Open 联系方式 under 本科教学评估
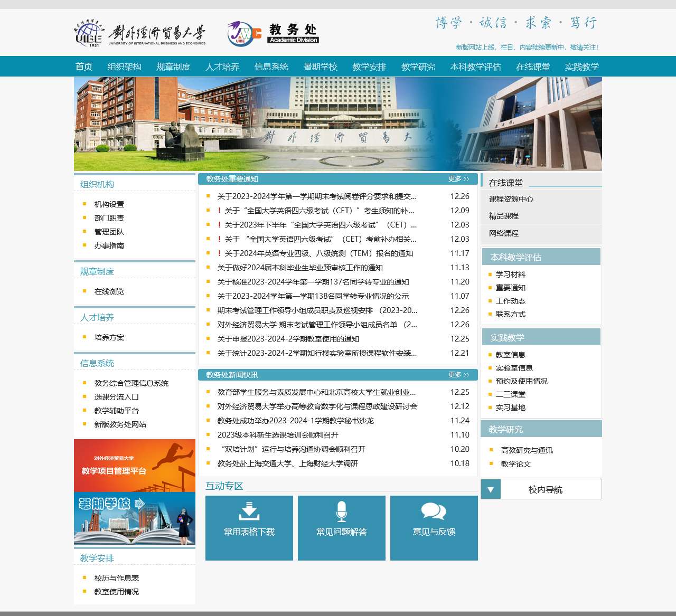The image size is (676, 616). pyautogui.click(x=511, y=314)
